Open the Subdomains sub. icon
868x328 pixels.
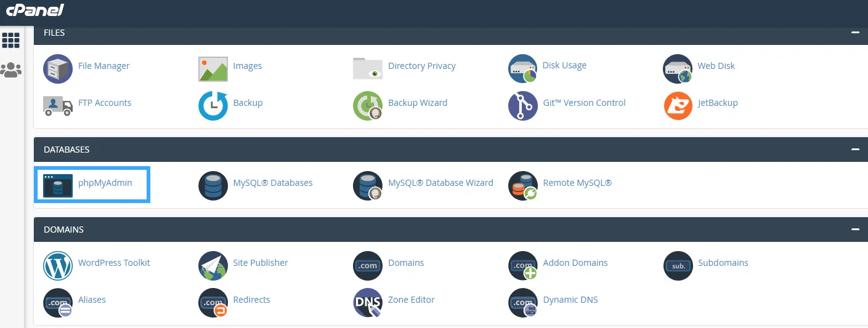pyautogui.click(x=678, y=265)
